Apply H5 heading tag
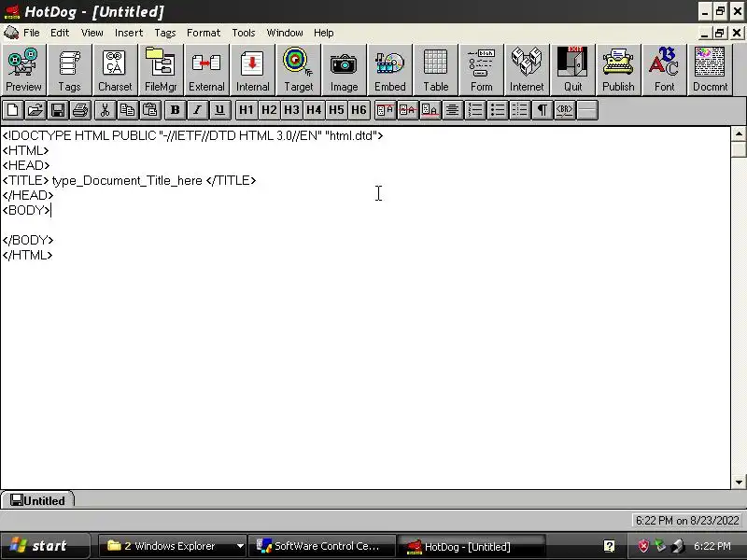 (336, 110)
